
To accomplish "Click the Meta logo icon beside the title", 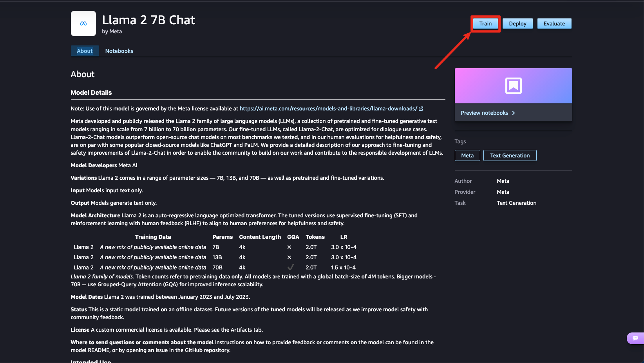I will pyautogui.click(x=83, y=23).
